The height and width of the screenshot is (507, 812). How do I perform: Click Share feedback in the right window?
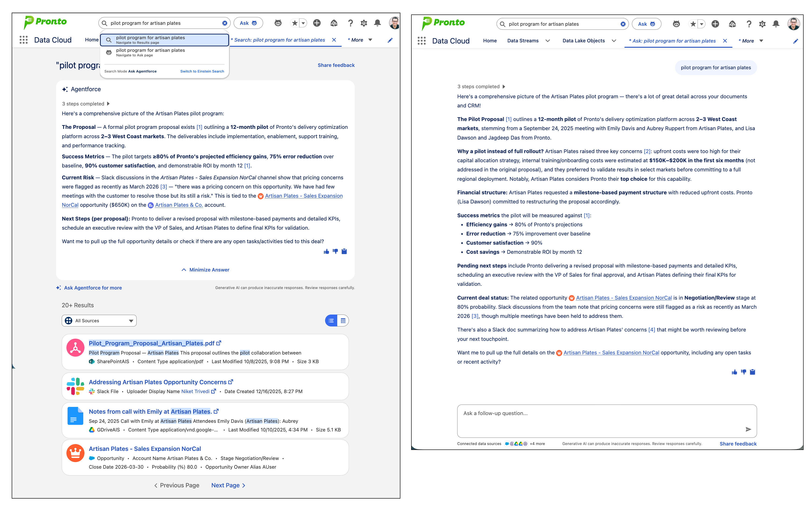(738, 444)
